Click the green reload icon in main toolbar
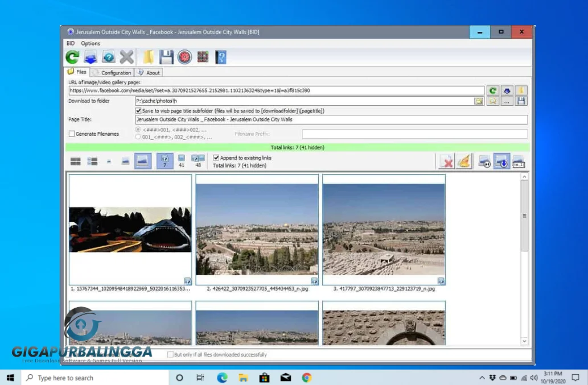This screenshot has width=588, height=385. coord(72,57)
